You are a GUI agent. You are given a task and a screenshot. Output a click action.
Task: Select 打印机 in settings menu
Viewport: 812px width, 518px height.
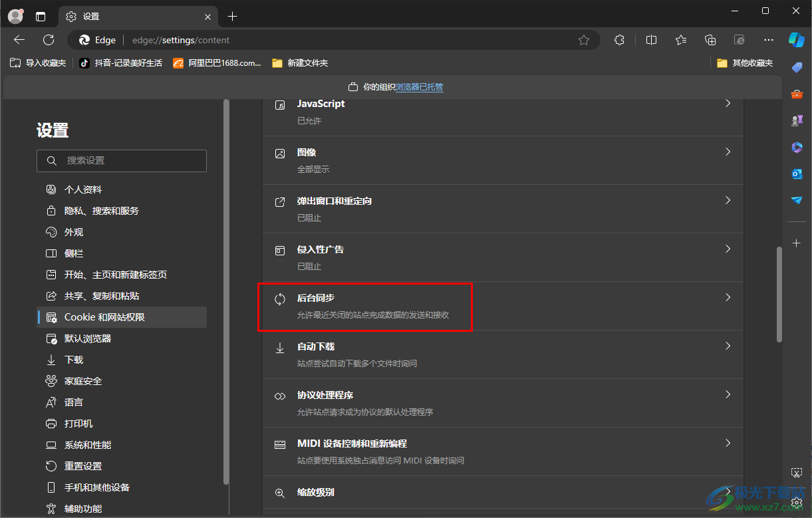click(122, 424)
